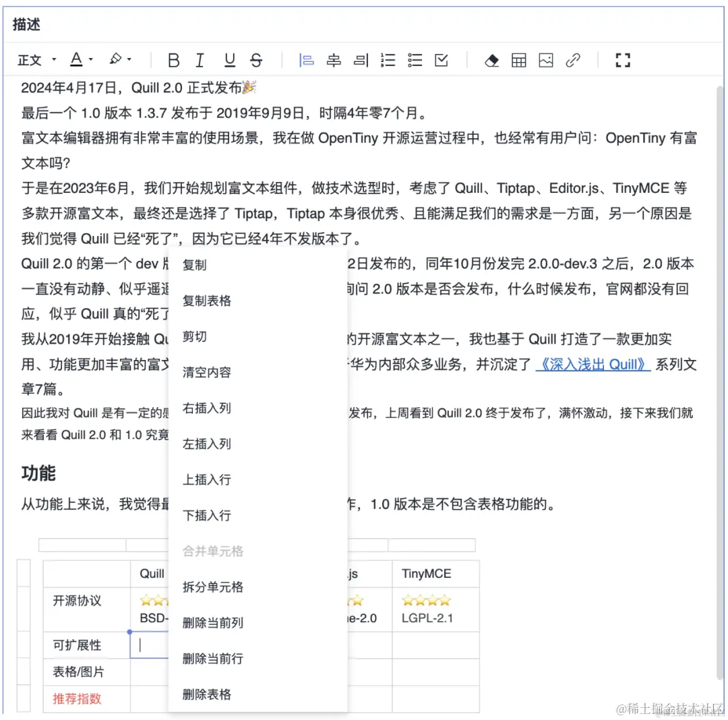This screenshot has height=720, width=728.
Task: Click the 开源协议 table cell
Action: coord(87,609)
